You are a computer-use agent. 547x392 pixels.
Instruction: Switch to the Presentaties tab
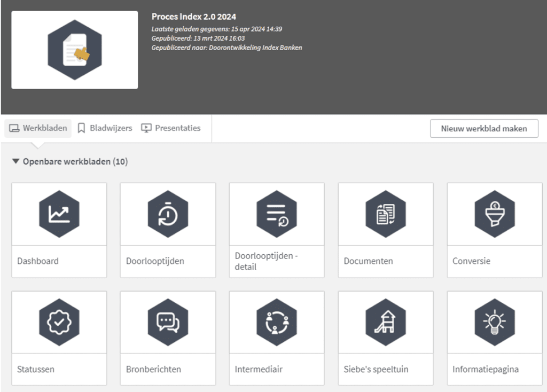(x=171, y=128)
